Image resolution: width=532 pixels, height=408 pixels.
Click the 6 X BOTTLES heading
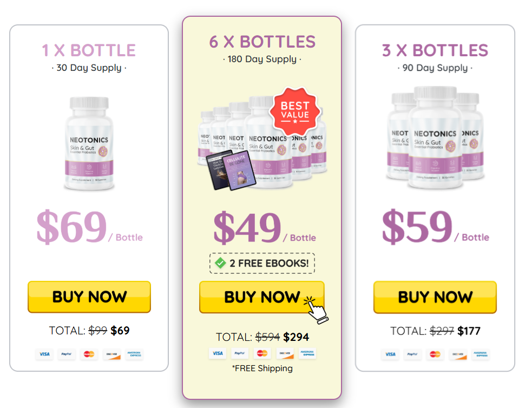(262, 42)
